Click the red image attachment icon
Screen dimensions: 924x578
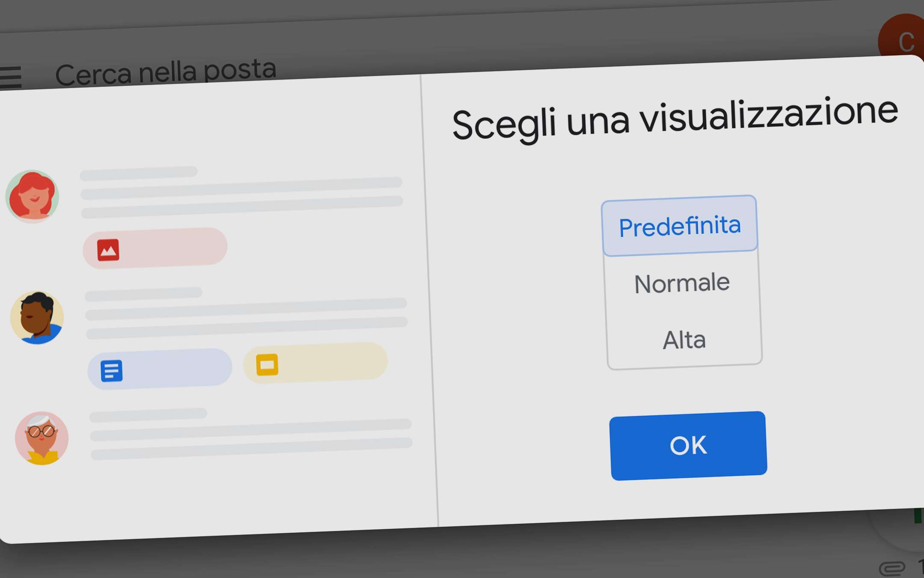pyautogui.click(x=108, y=250)
